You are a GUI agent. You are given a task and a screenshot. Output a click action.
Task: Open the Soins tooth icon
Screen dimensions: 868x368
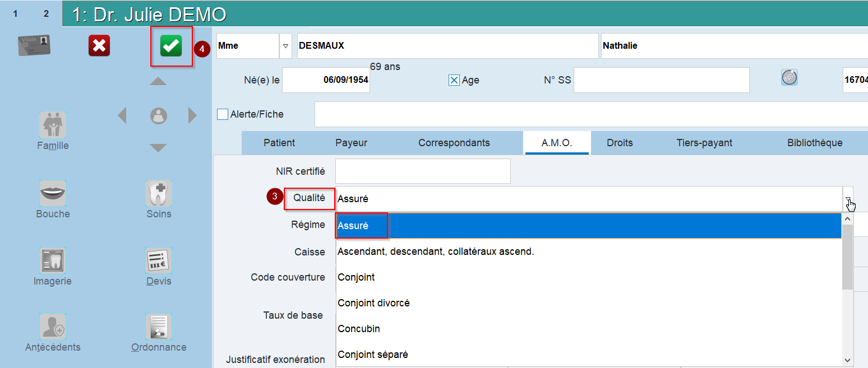click(x=159, y=193)
